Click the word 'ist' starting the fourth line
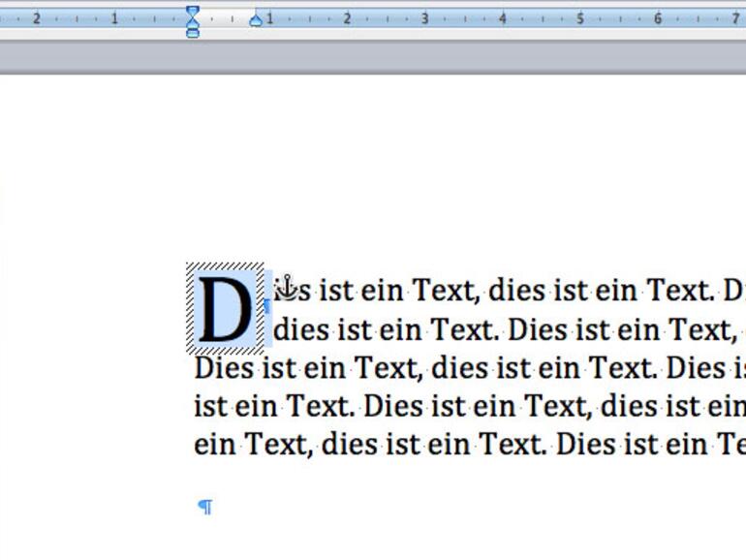The image size is (746, 560). pyautogui.click(x=209, y=407)
